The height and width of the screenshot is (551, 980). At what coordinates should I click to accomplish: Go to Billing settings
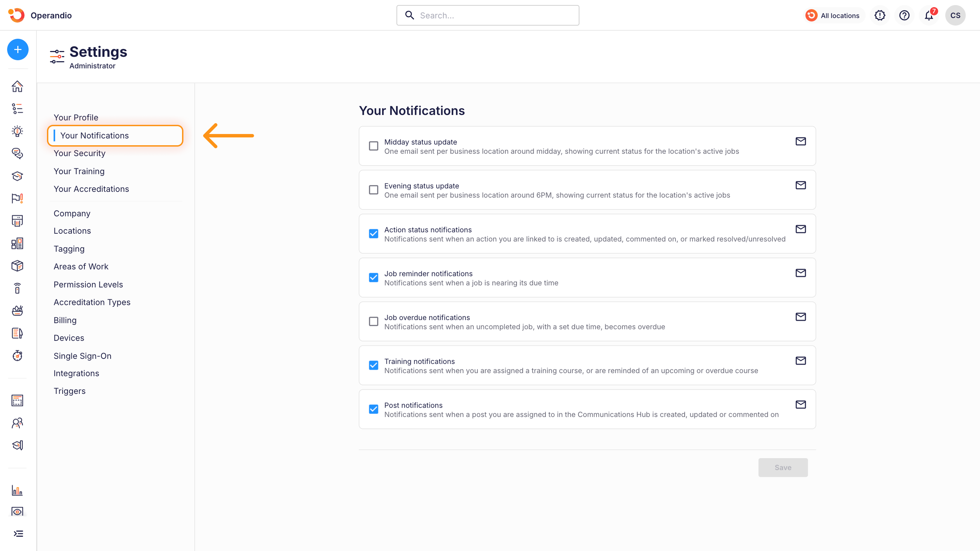[65, 320]
